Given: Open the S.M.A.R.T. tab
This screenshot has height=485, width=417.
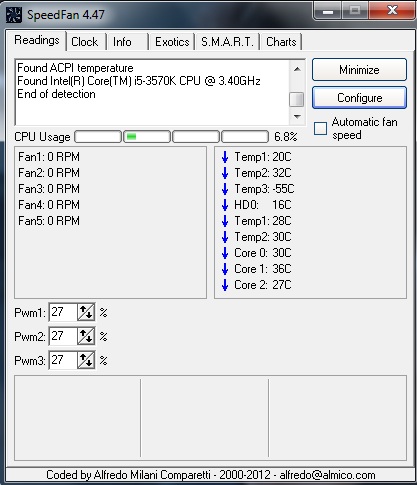Looking at the screenshot, I should 227,42.
